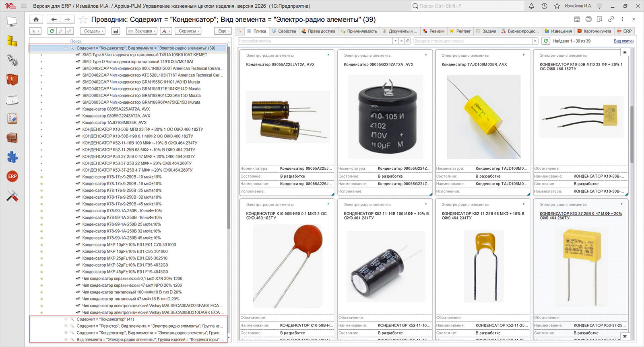Save using the floppy disk icon
This screenshot has width=644, height=347.
tap(116, 31)
